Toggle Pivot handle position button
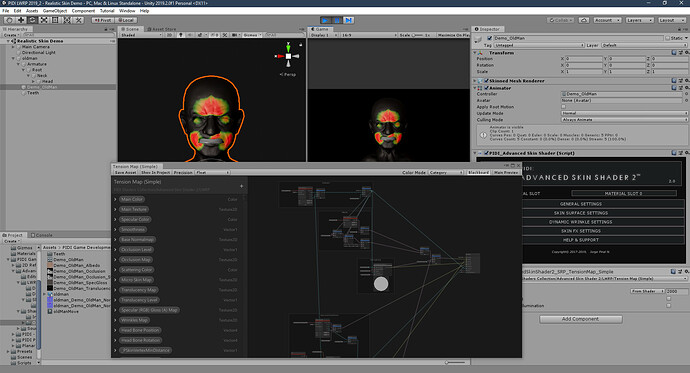The height and width of the screenshot is (373, 690). point(103,20)
